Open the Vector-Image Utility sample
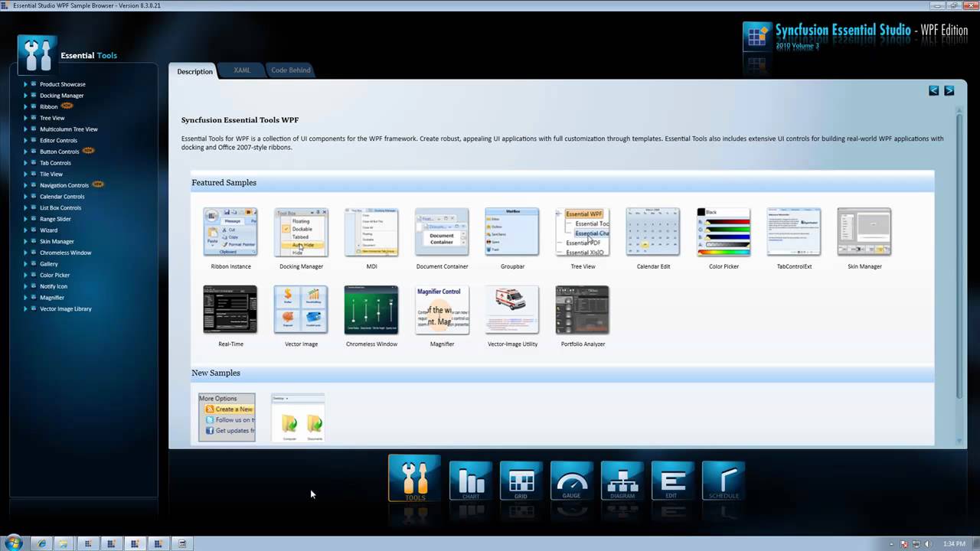980x551 pixels. tap(512, 310)
